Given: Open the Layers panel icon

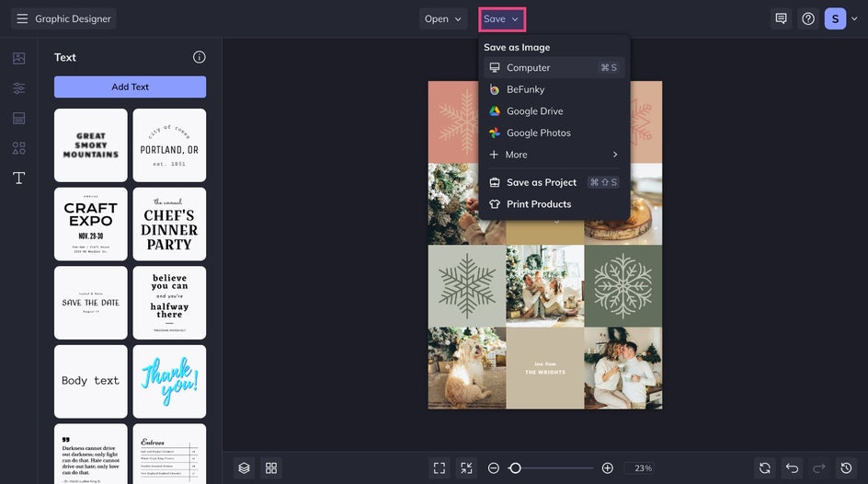Looking at the screenshot, I should point(245,468).
